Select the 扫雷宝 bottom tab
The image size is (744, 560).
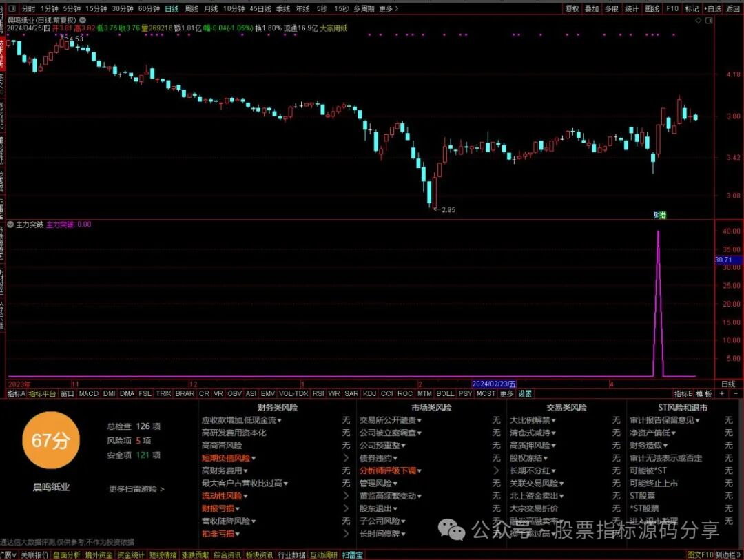[353, 554]
